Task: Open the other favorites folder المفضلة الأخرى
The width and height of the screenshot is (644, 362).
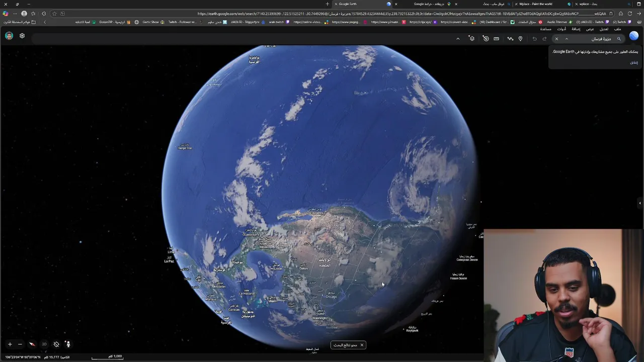Action: coord(20,22)
